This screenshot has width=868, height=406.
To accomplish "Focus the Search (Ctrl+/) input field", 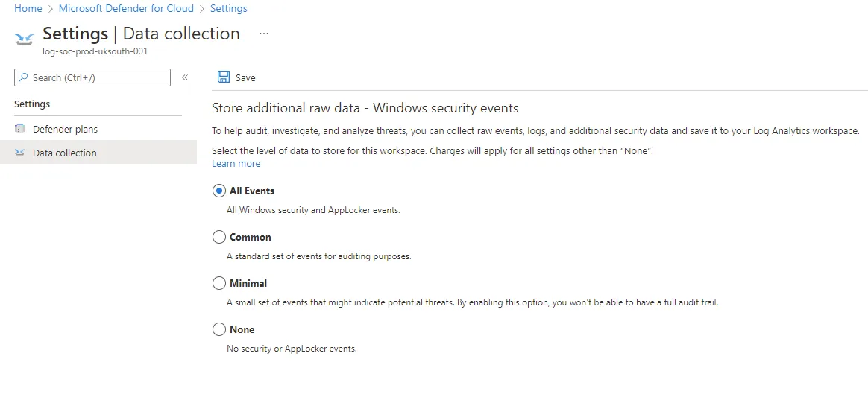I will tap(92, 77).
